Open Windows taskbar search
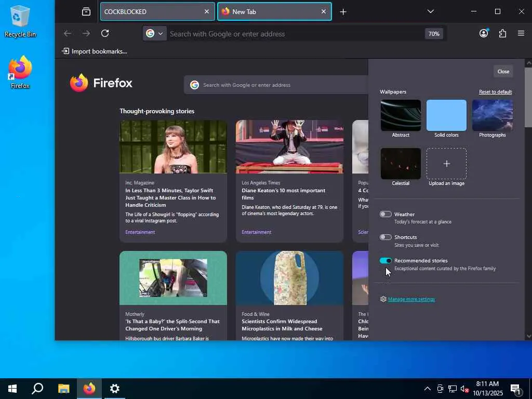The image size is (532, 399). (37, 389)
